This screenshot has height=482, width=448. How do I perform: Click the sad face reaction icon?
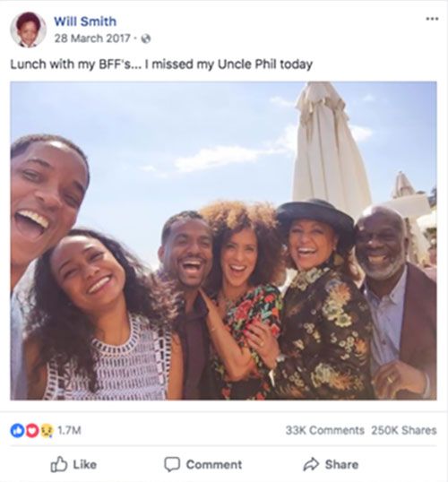(46, 430)
